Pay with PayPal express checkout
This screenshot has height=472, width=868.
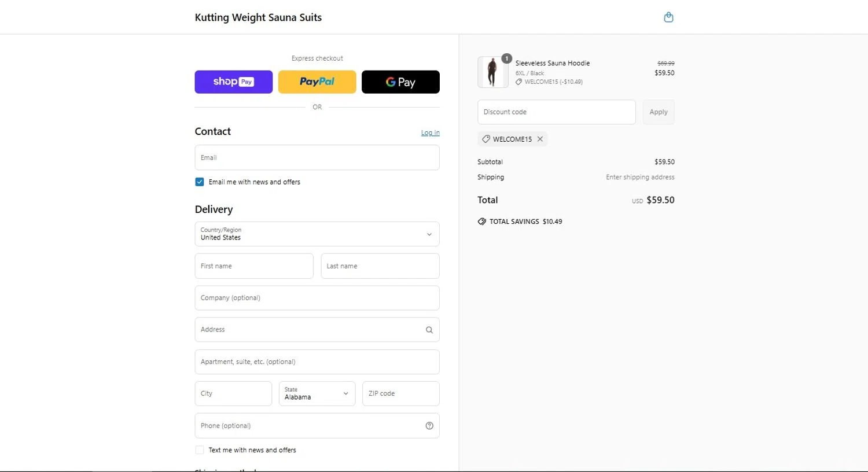317,82
